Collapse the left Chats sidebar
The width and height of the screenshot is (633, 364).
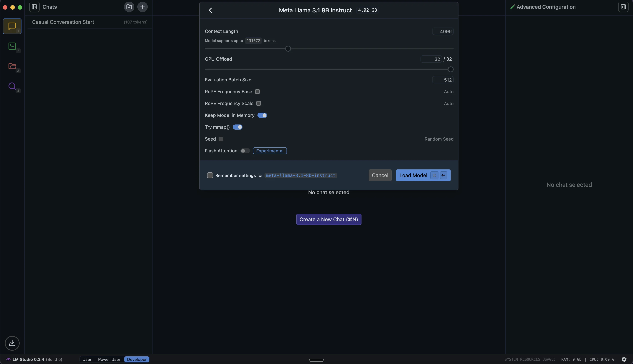point(34,7)
